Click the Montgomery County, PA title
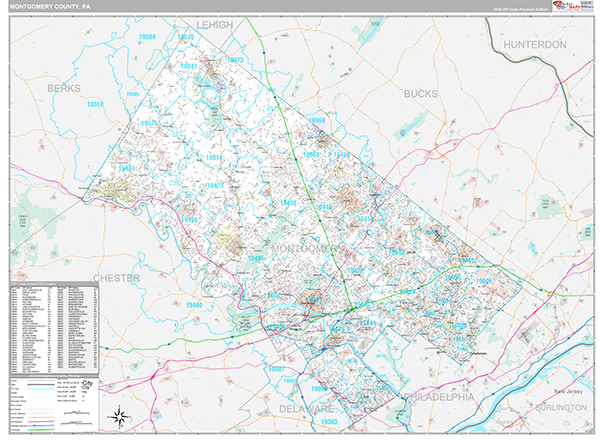600x440 pixels. 52,7
